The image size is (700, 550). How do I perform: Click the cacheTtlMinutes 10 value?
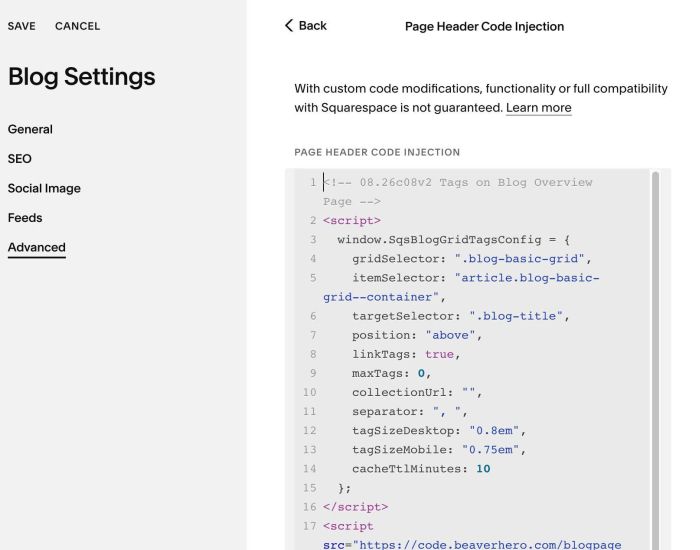point(483,469)
